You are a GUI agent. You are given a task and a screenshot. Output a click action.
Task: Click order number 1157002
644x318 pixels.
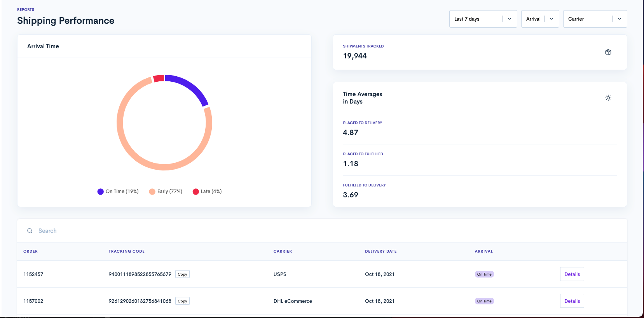33,301
